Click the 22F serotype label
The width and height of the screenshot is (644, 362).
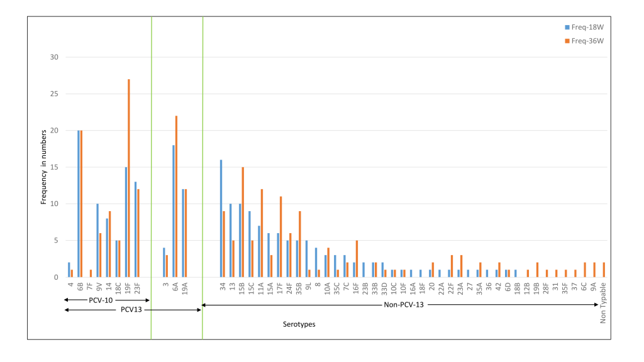pos(450,288)
